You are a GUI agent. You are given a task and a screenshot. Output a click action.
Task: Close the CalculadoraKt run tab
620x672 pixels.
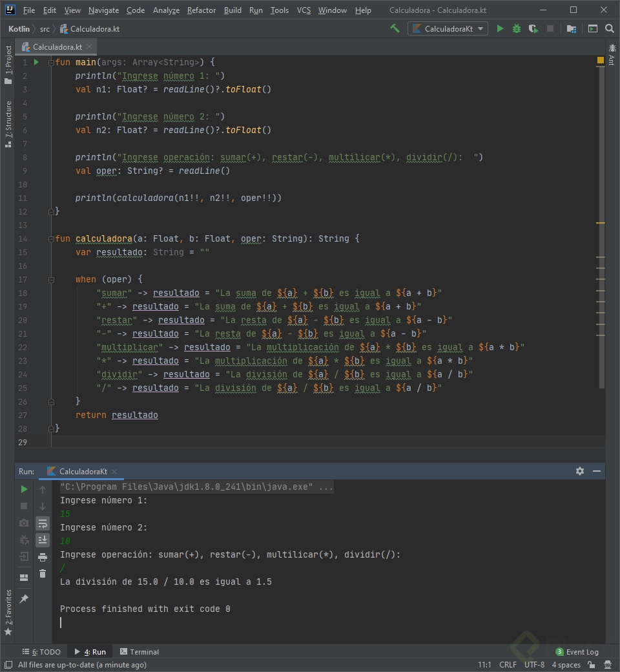pos(114,472)
